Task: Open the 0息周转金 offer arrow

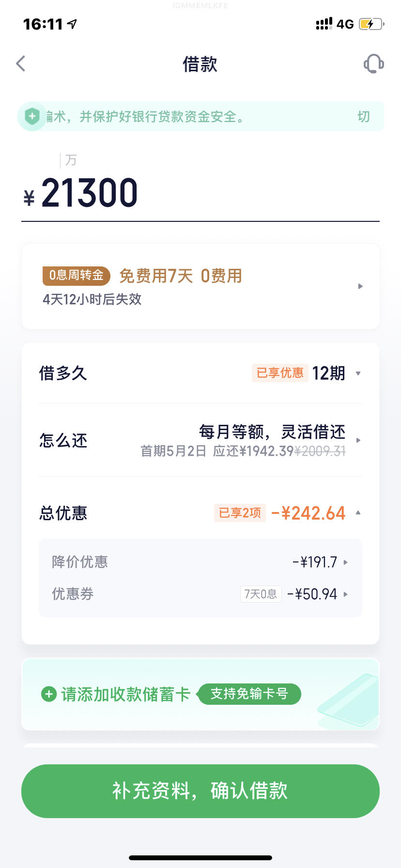Action: [360, 286]
